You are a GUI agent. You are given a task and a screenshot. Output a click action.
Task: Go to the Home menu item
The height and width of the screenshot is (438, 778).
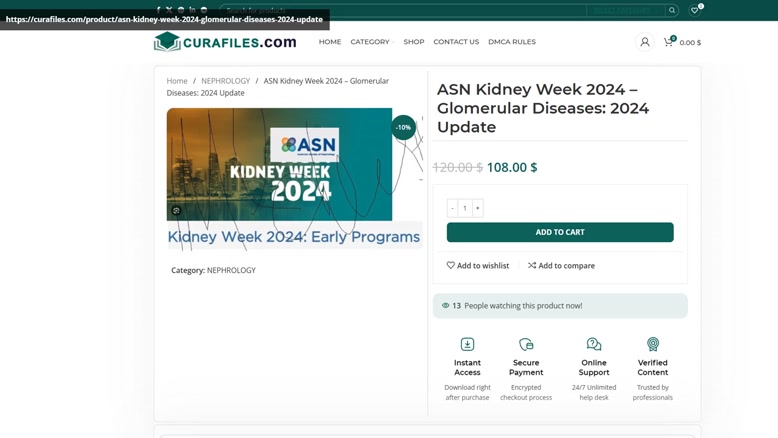click(329, 42)
